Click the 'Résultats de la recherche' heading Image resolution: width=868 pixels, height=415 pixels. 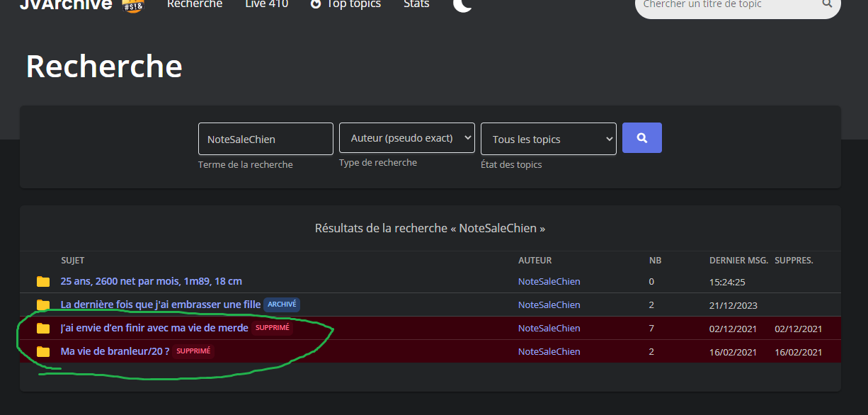click(430, 228)
